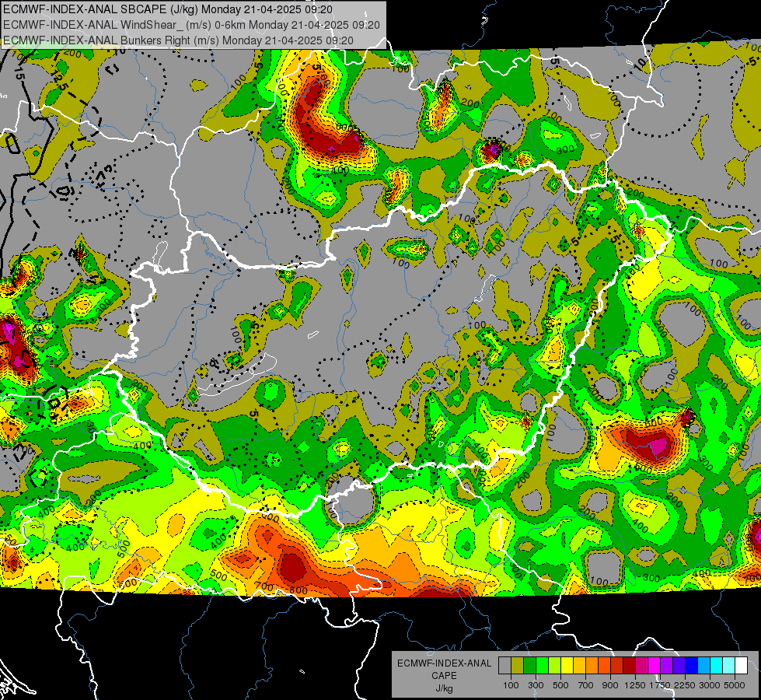Click the orange swatch right of 700 tick
Screen dimensions: 761x700
(x=592, y=666)
